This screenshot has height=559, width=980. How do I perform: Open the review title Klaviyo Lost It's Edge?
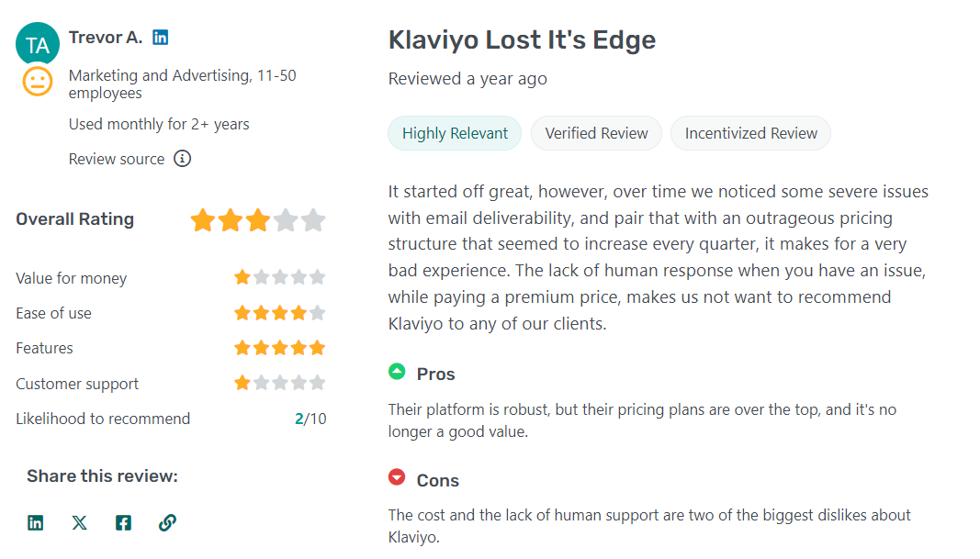coord(522,39)
